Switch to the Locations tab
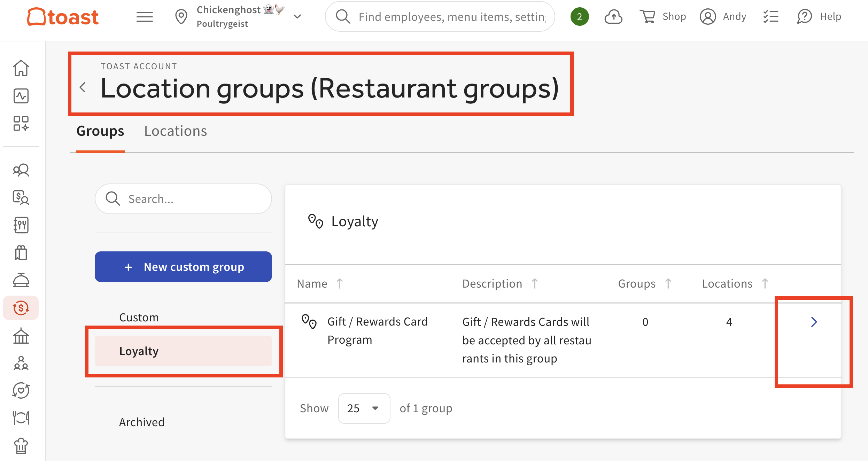The image size is (868, 461). point(176,131)
